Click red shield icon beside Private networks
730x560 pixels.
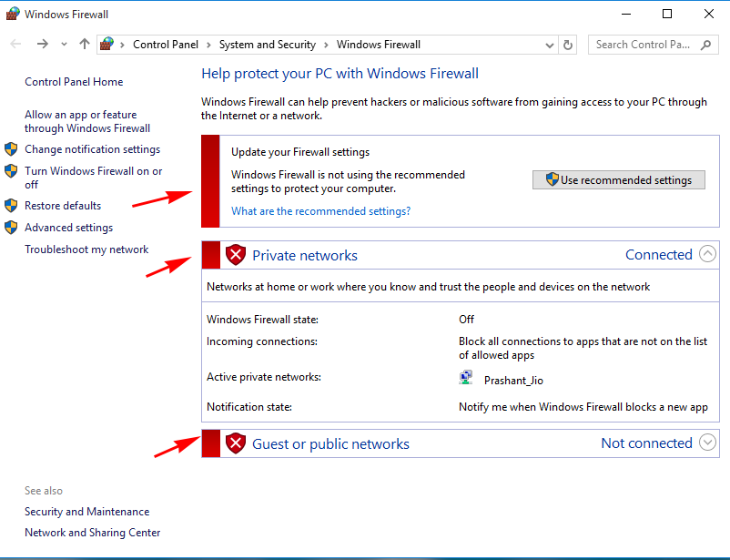(x=236, y=255)
